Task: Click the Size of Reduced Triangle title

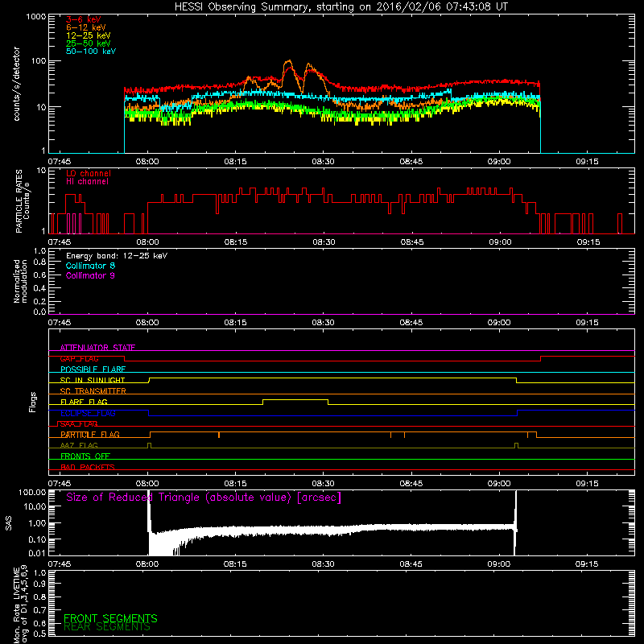Action: tap(204, 497)
